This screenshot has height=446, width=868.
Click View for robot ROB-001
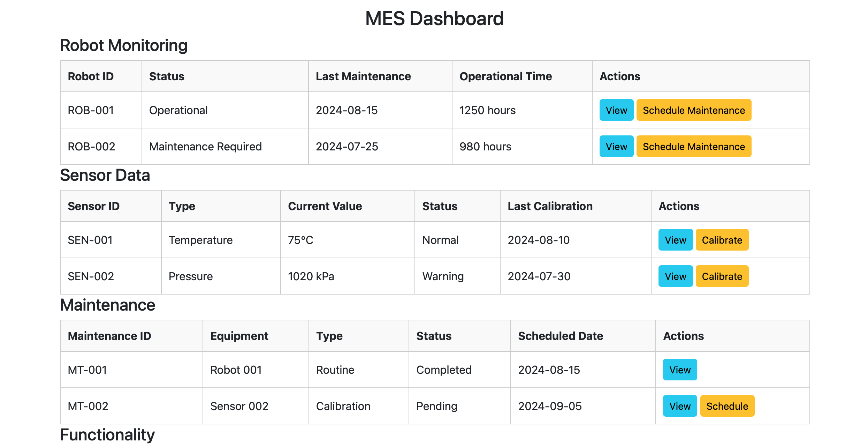pyautogui.click(x=616, y=110)
